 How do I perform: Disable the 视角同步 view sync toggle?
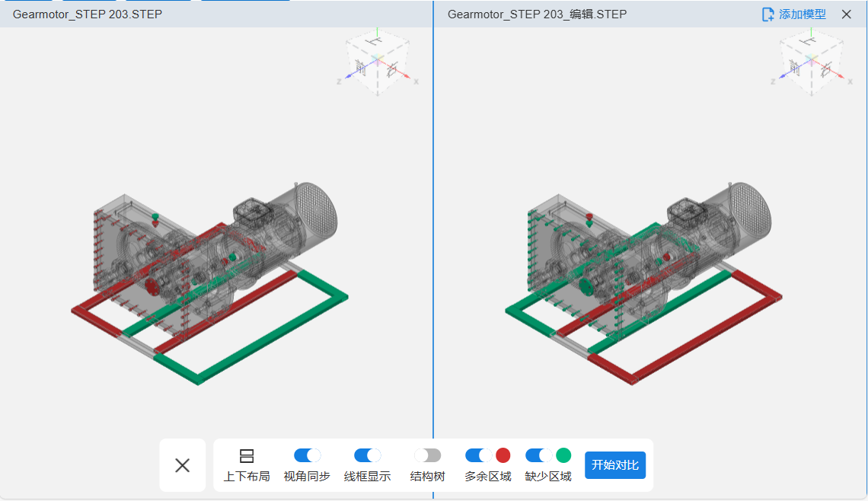click(x=307, y=455)
